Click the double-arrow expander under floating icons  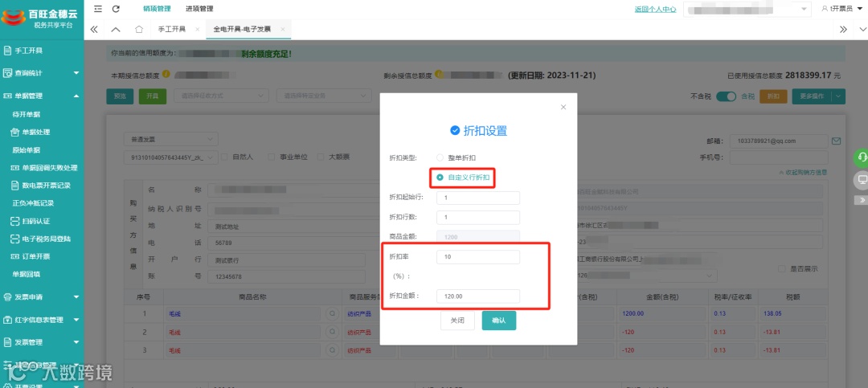click(862, 200)
